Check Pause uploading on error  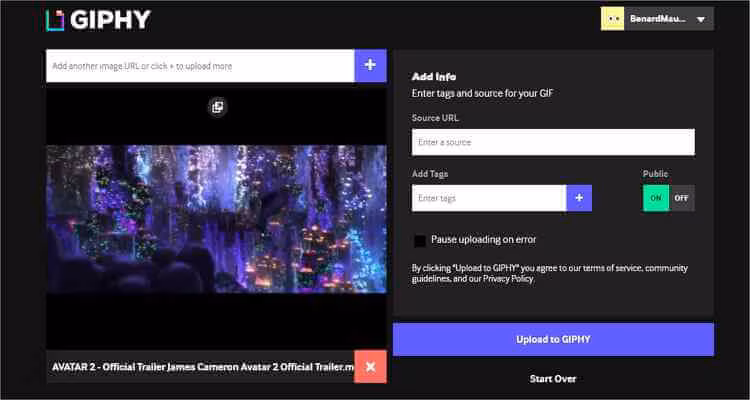click(420, 241)
